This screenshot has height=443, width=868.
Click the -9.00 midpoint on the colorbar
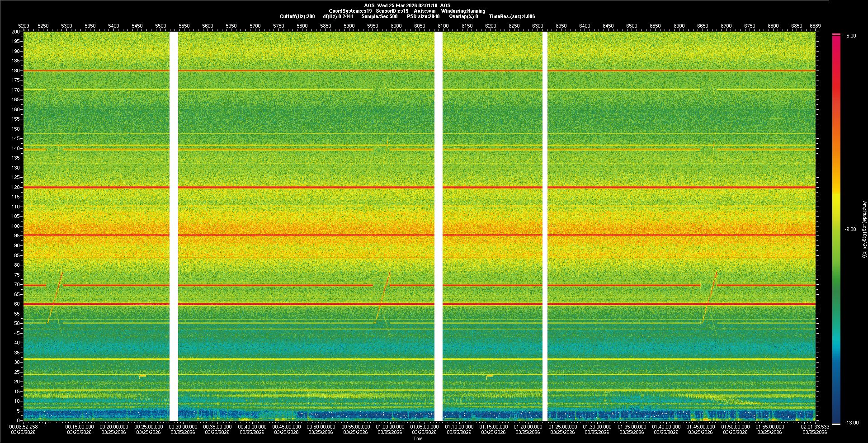850,229
